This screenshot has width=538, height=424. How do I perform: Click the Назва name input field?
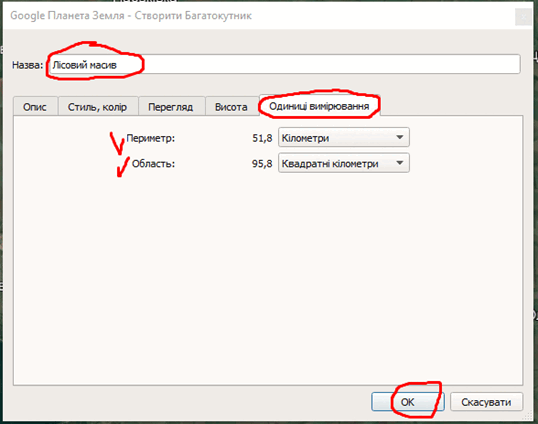pos(284,64)
